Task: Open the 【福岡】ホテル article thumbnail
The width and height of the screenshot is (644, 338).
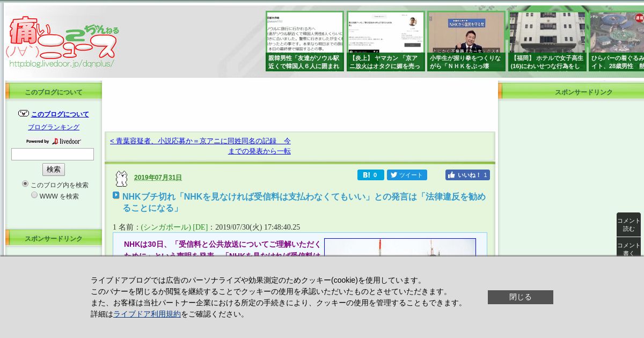Action: tap(547, 41)
